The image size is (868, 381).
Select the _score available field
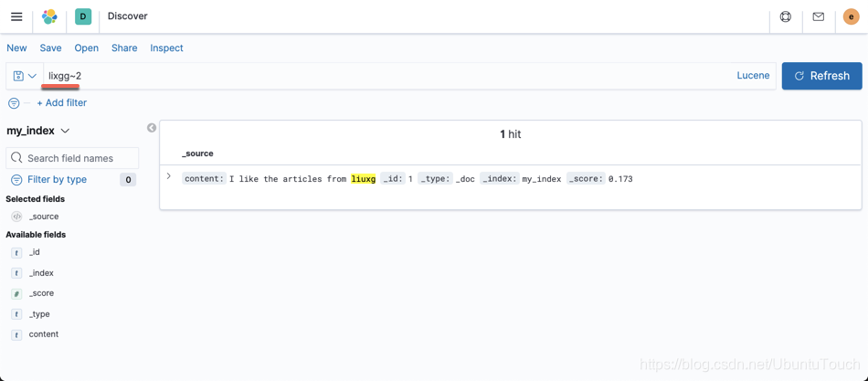point(41,293)
